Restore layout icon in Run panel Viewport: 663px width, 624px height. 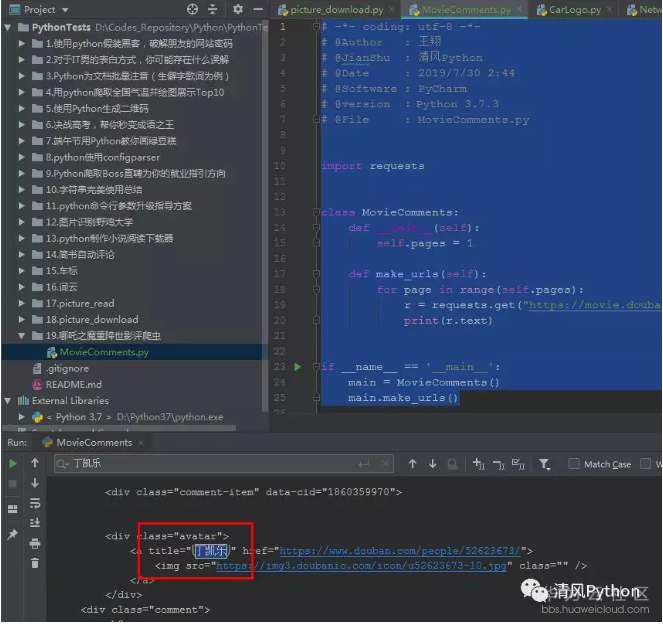click(x=13, y=509)
